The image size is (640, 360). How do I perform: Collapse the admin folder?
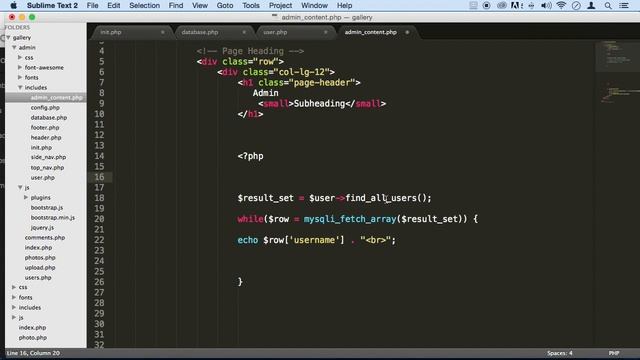coord(14,47)
